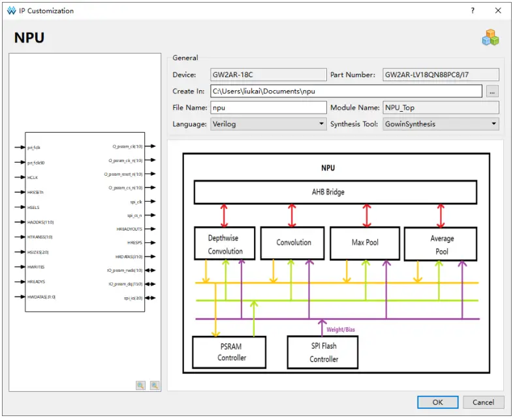Open context help with the question mark

[473, 10]
